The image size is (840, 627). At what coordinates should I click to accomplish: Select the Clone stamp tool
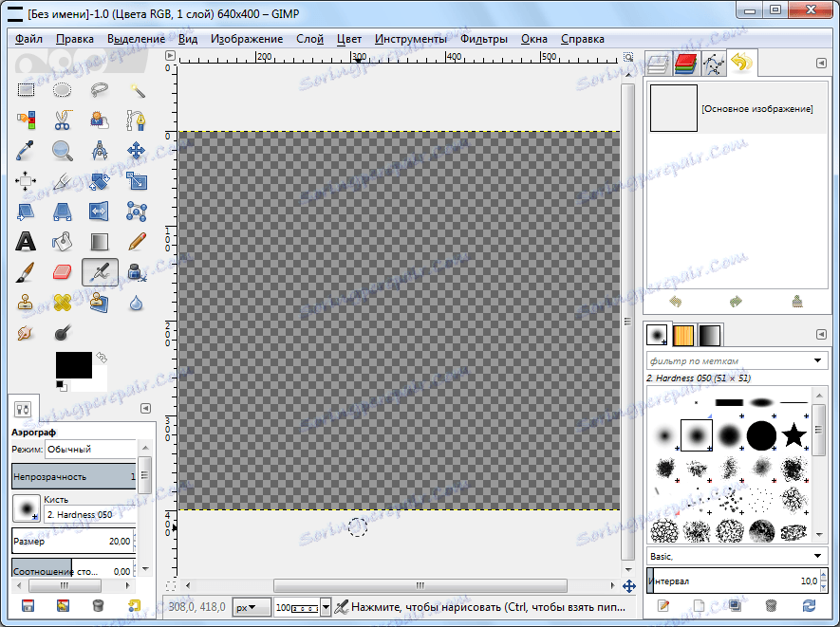coord(26,303)
